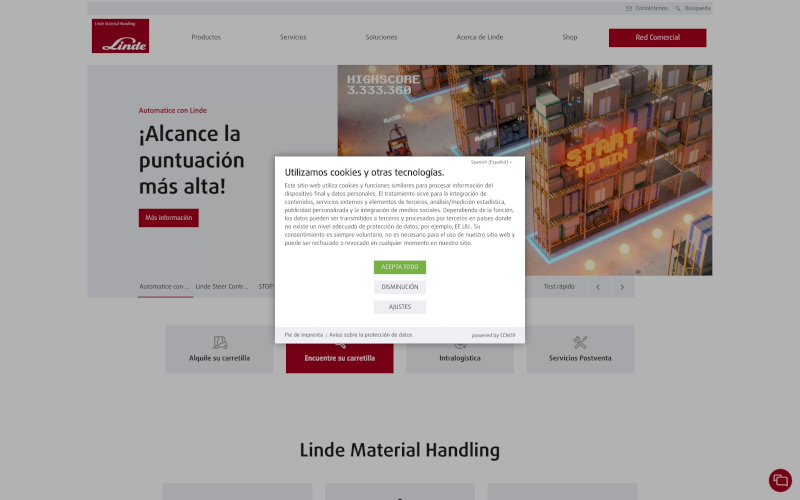Screen dimensions: 800x500
Task: Click the forklift icon on Alquile su carretilla
Action: (x=220, y=343)
